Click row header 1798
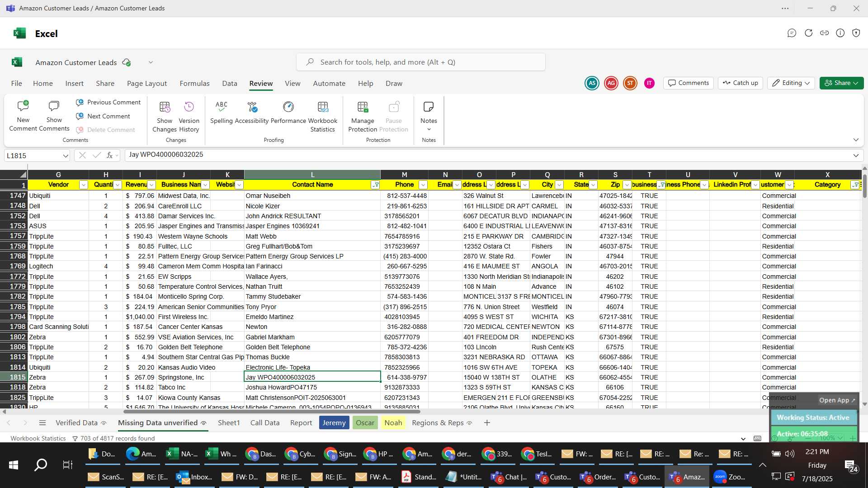The width and height of the screenshot is (868, 488). (14, 327)
